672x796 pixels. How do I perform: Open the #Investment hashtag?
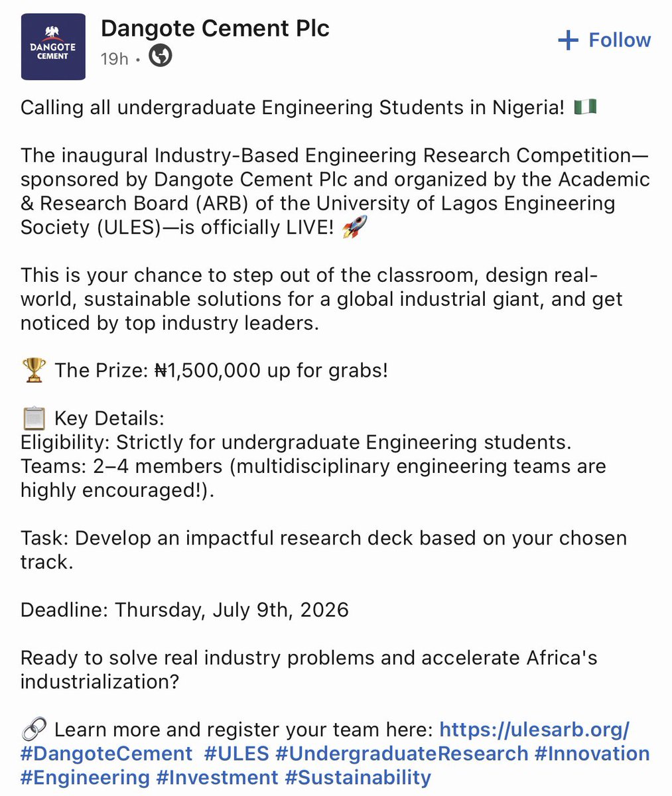point(218,777)
